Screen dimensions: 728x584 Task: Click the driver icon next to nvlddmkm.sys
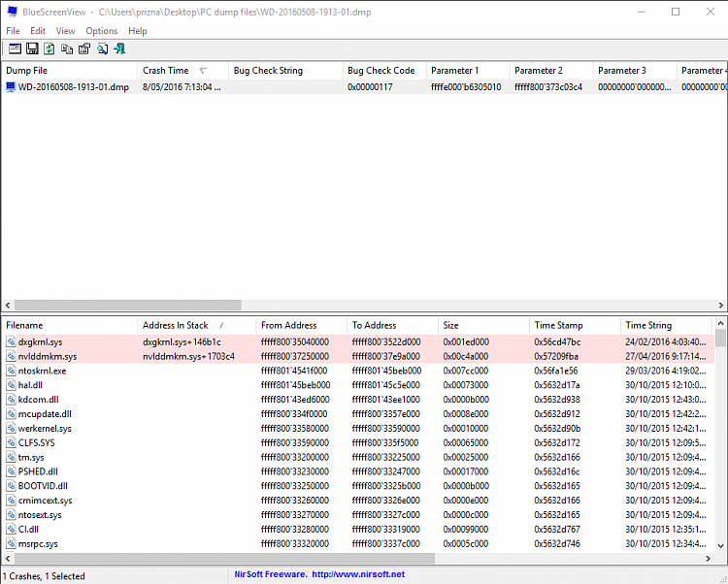coord(11,356)
